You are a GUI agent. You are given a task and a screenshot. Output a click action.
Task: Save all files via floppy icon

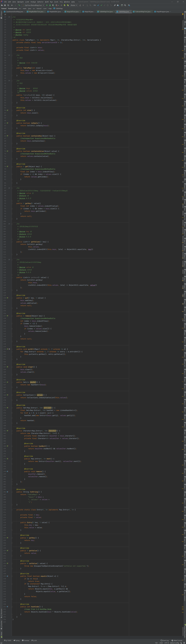tap(5, 5)
